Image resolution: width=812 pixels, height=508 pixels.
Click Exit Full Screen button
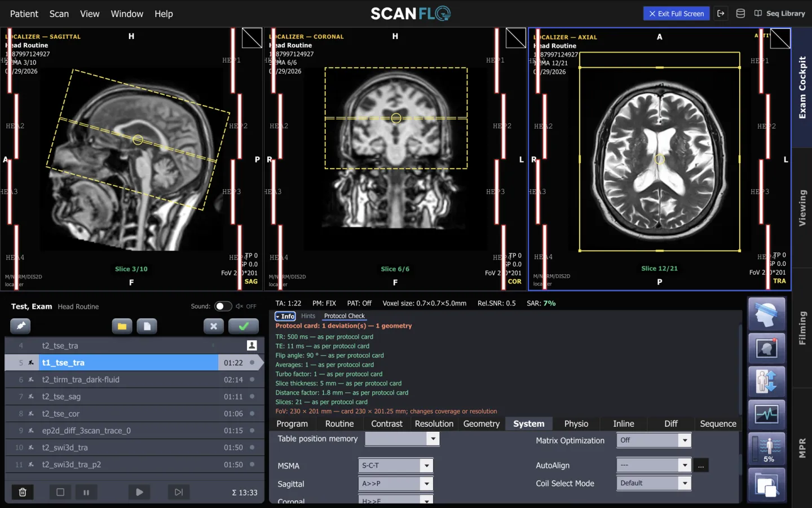coord(677,14)
